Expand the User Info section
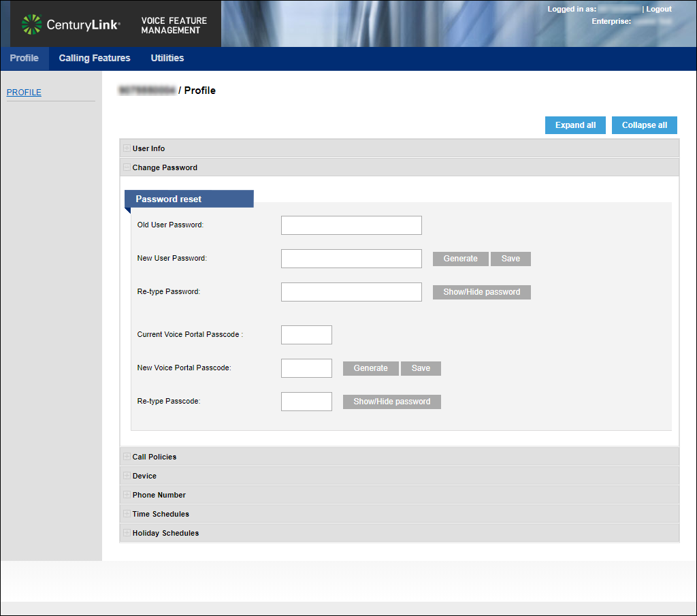This screenshot has width=697, height=616. 399,148
